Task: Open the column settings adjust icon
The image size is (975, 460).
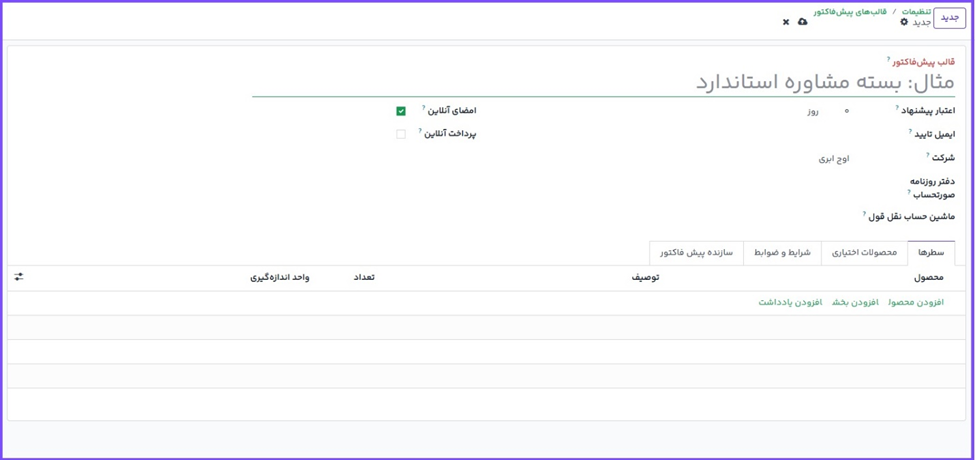Action: [19, 277]
